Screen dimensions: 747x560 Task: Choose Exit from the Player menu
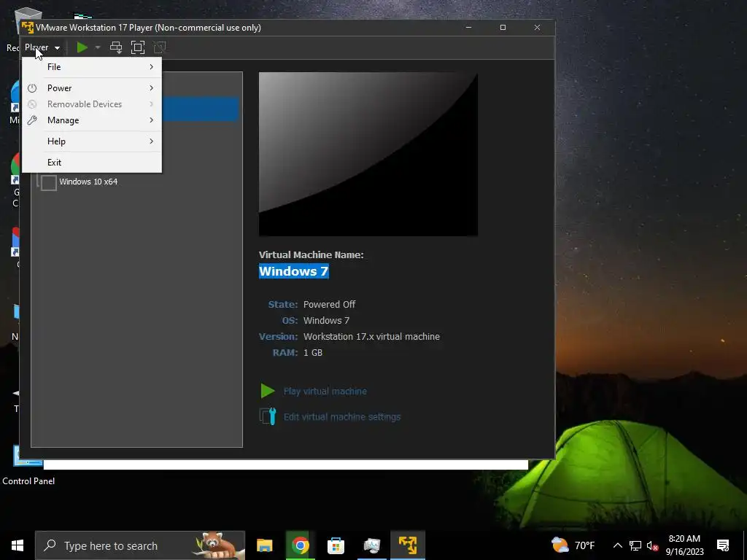[x=92, y=163]
